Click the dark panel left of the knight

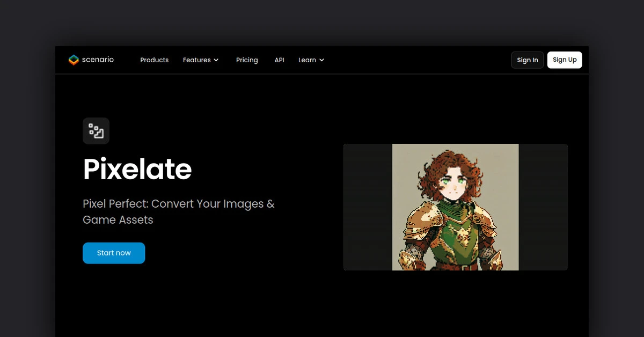click(x=368, y=207)
